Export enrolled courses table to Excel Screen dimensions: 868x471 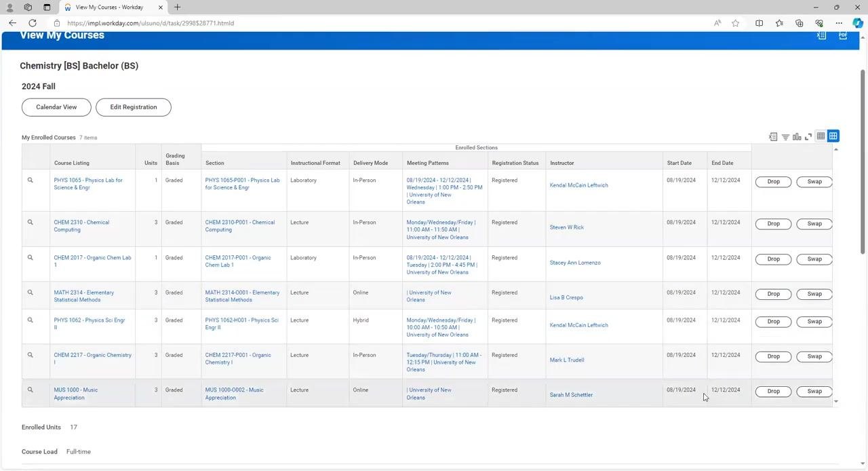pos(773,136)
